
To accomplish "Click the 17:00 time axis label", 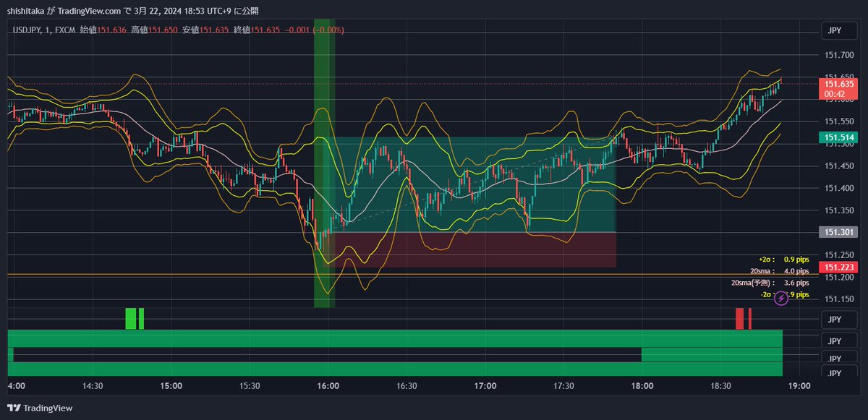I will pos(485,386).
